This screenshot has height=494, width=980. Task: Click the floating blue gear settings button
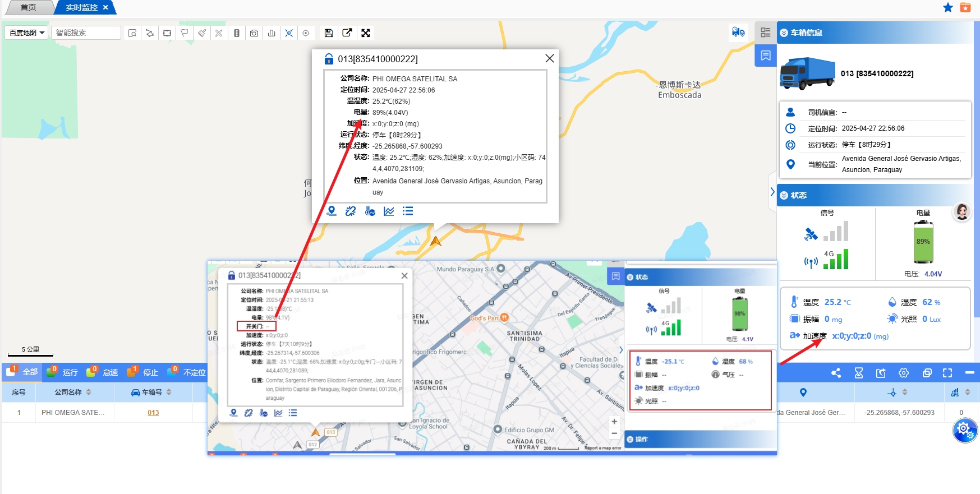coord(964,430)
